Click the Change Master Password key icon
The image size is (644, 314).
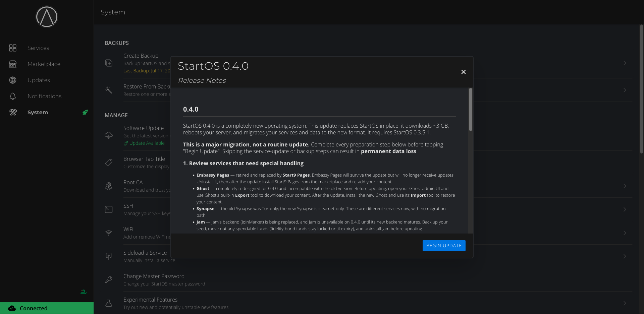[x=109, y=280]
